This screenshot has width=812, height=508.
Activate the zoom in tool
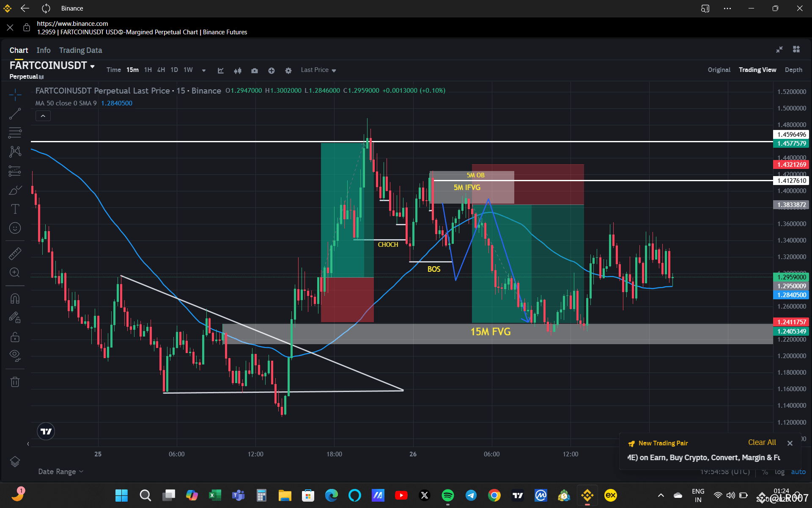(15, 273)
